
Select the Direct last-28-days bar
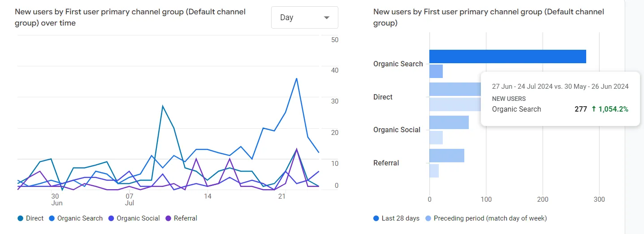(x=455, y=89)
